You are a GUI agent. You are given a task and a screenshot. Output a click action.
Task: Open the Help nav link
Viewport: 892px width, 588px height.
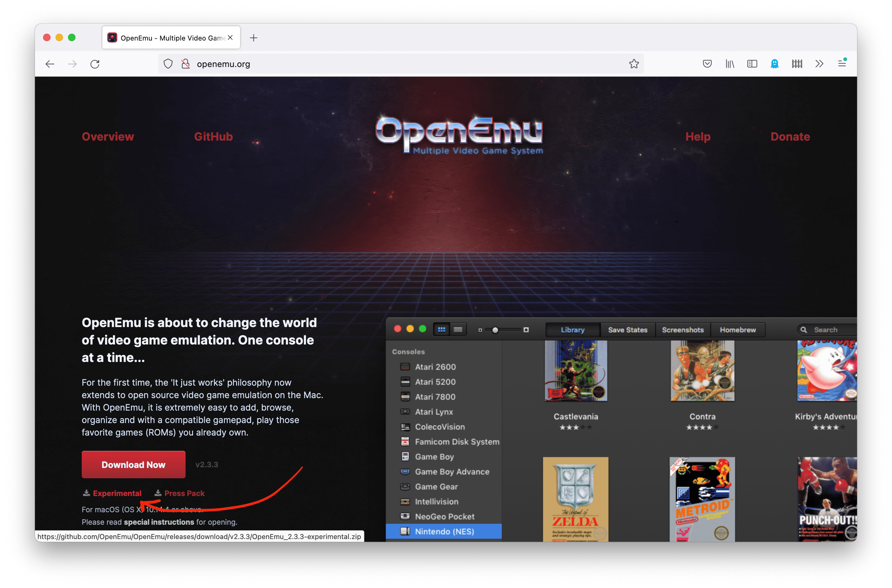(698, 137)
